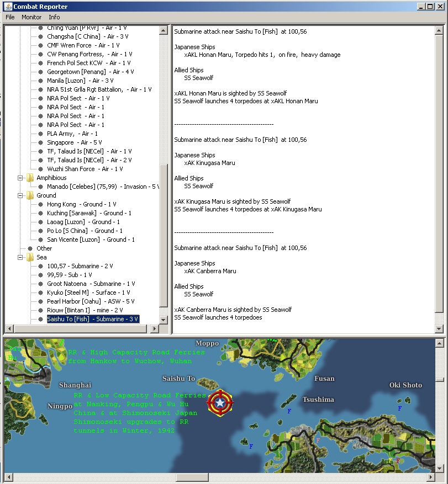Click report text scroll up arrow
This screenshot has height=484, width=448.
click(x=439, y=30)
